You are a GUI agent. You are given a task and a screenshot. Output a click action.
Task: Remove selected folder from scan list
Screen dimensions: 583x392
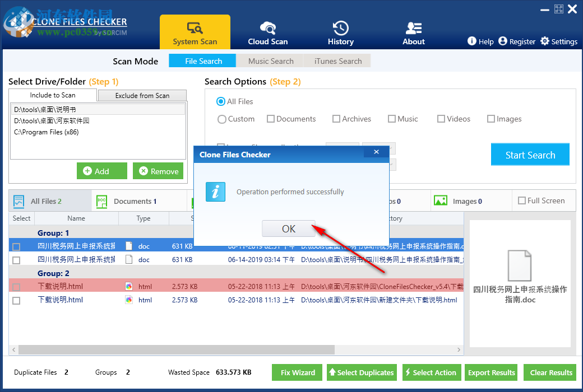pos(158,170)
